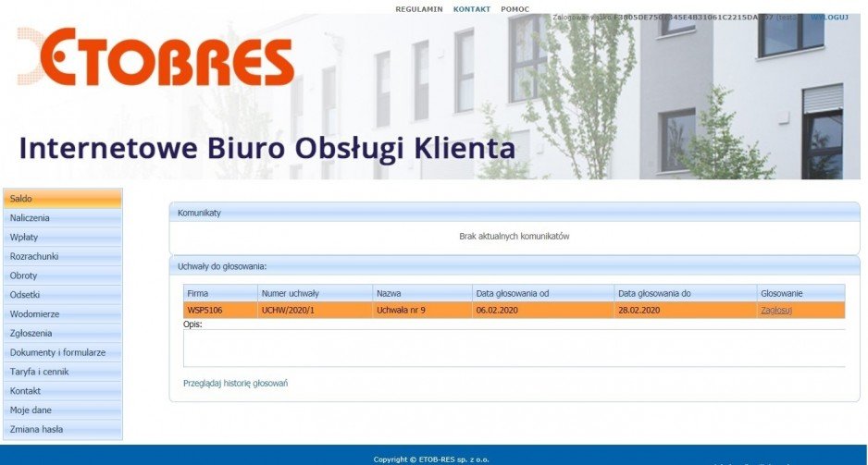Screen dimensions: 868x465
Task: Open Zgłoszenia in the side menu
Action: coord(63,334)
